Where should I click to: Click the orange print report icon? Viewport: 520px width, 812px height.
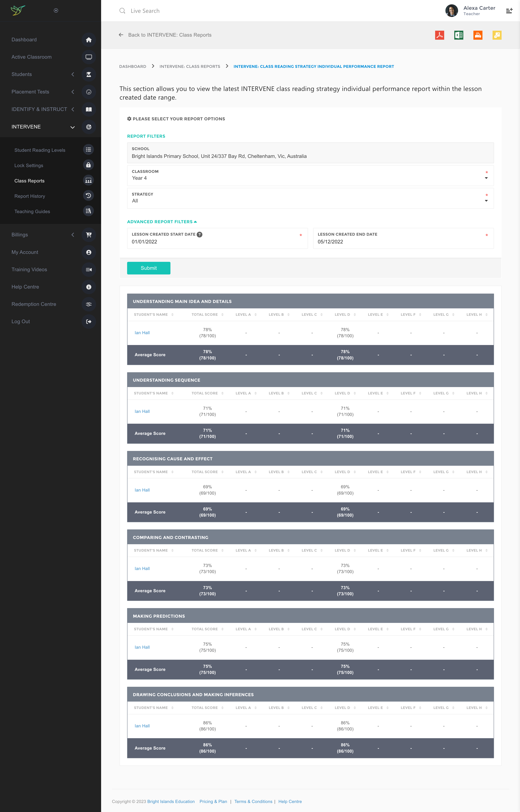(478, 35)
